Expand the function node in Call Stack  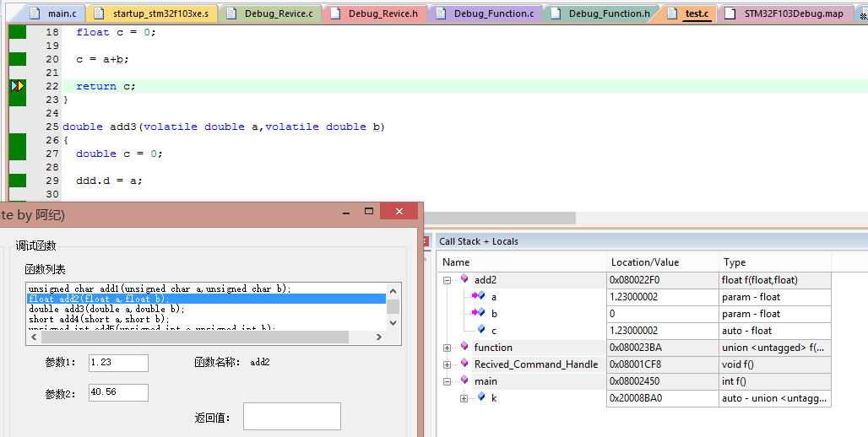coord(447,348)
